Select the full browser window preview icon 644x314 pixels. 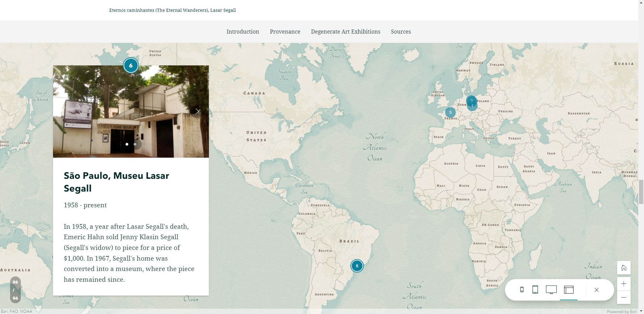click(568, 290)
